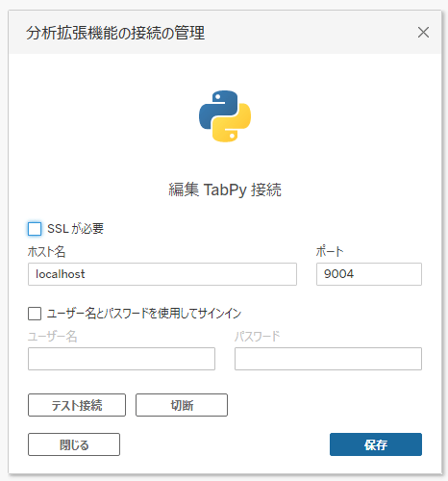Viewport: 448px width, 481px height.
Task: Save settings with the 保存 button
Action: 376,444
